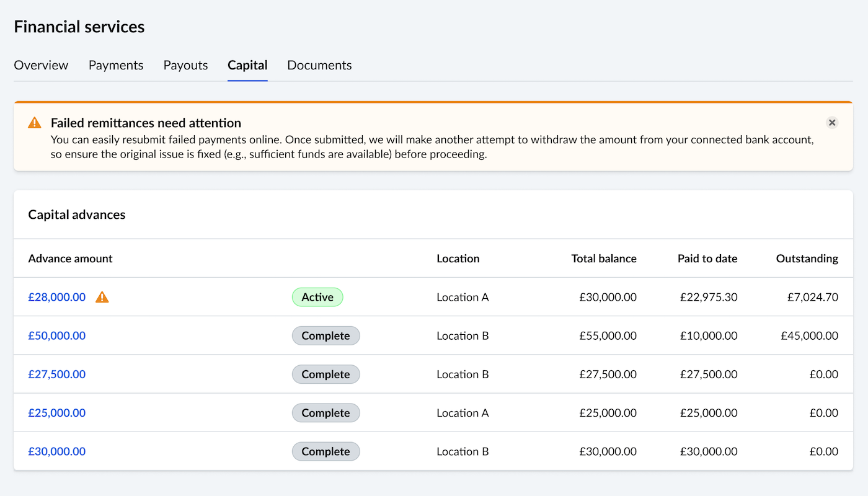
Task: Click the Paid to date column header
Action: pyautogui.click(x=707, y=259)
